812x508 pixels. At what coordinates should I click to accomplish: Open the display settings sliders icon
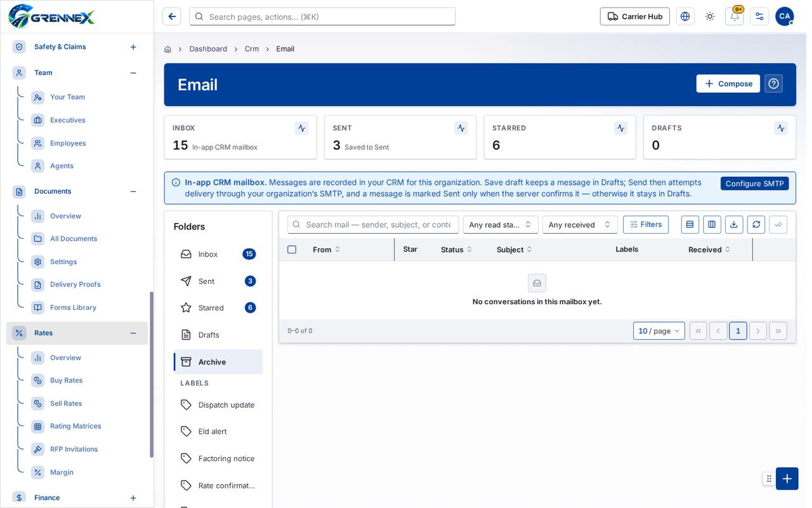(x=759, y=17)
